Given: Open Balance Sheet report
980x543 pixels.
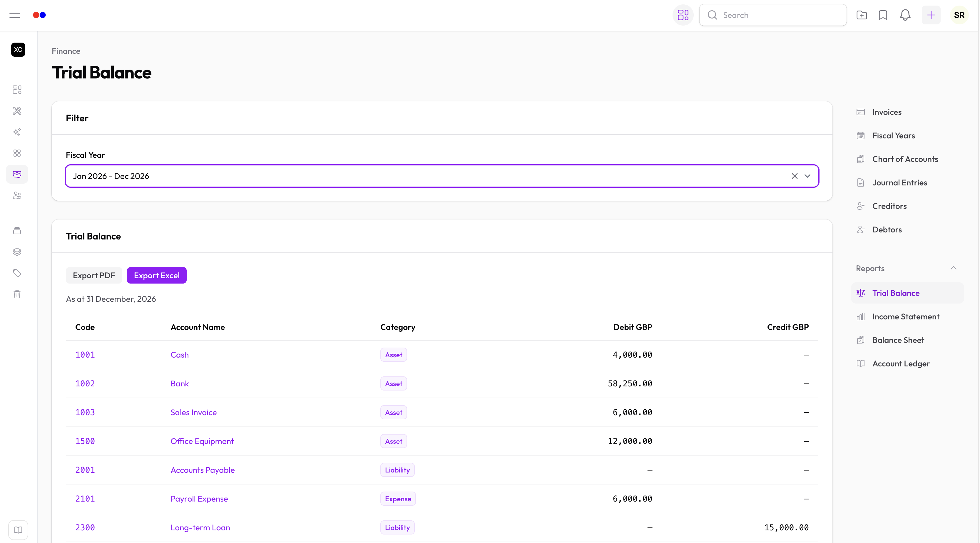Looking at the screenshot, I should [907, 340].
